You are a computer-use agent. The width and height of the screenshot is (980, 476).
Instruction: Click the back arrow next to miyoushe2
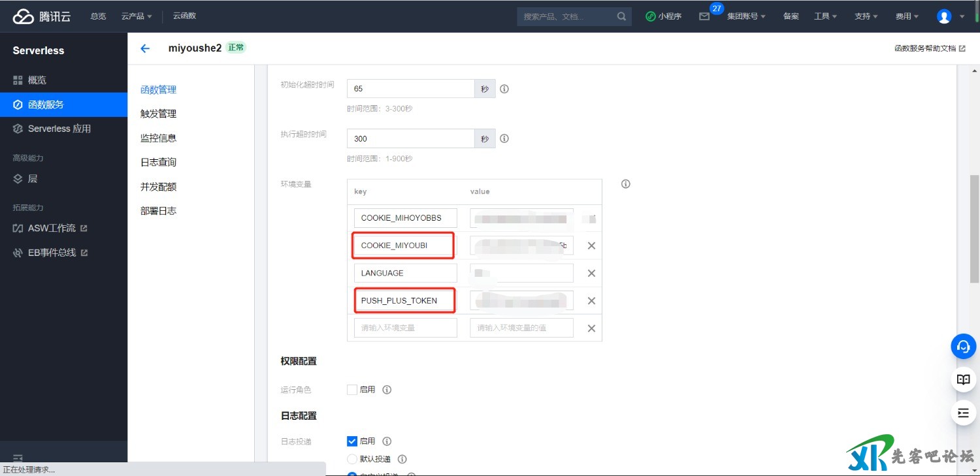pos(145,48)
